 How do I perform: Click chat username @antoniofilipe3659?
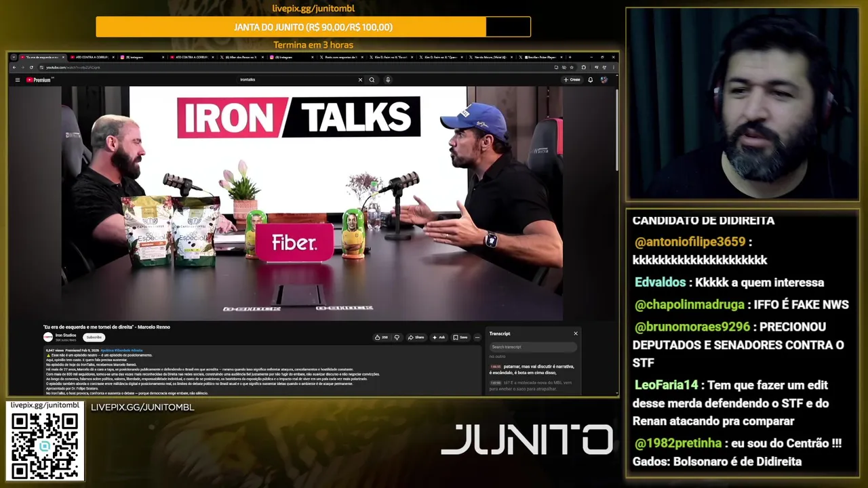tap(690, 242)
